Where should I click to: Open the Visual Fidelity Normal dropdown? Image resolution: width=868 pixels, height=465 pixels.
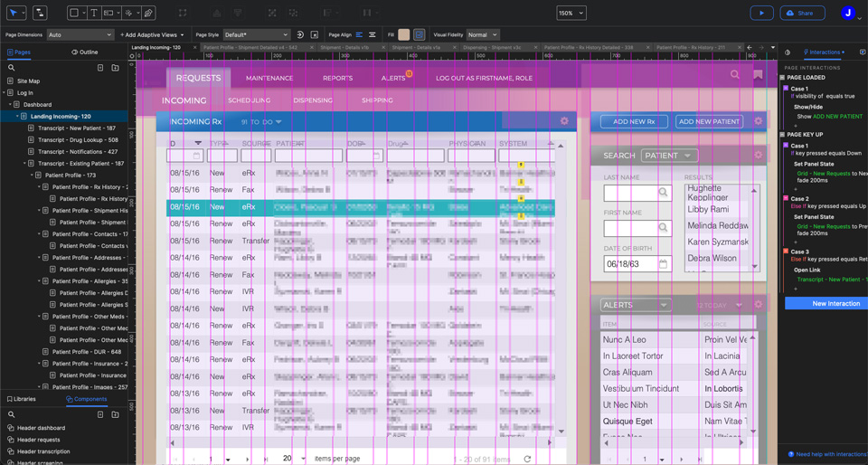click(482, 35)
